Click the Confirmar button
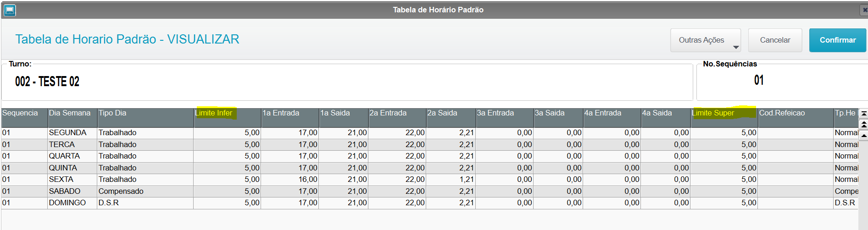868x230 pixels. coord(837,40)
